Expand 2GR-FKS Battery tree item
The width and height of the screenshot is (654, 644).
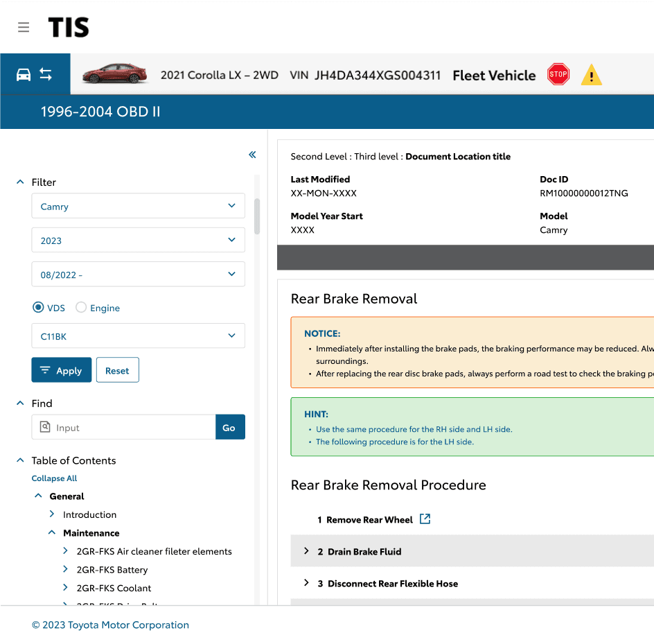click(x=65, y=569)
